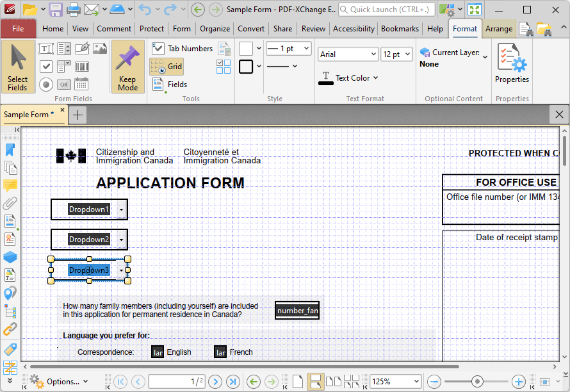Click the page number input field
Image resolution: width=570 pixels, height=392 pixels.
177,382
